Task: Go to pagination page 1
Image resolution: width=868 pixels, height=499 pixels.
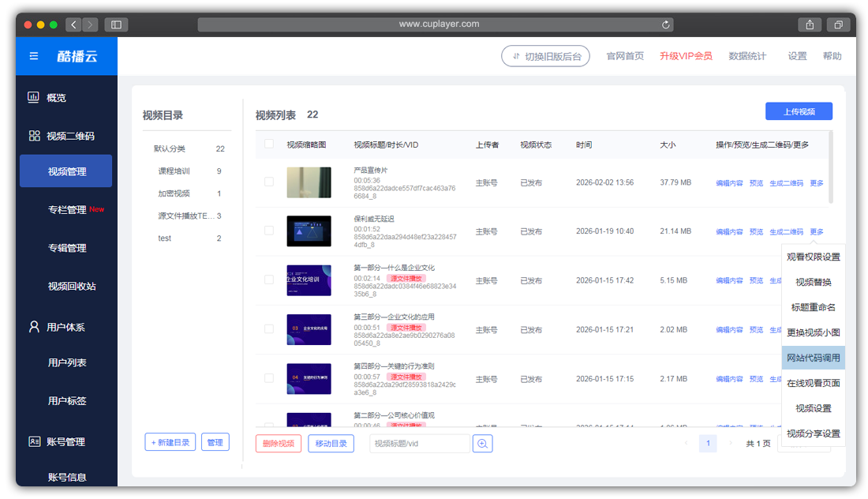Action: (x=708, y=443)
